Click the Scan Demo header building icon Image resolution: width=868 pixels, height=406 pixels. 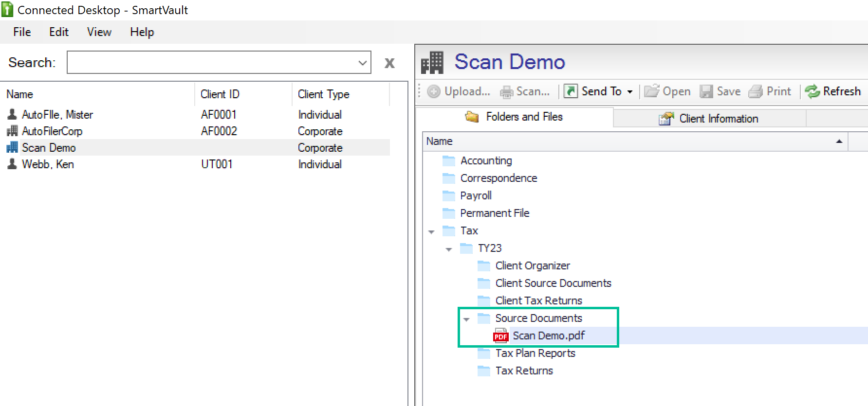432,63
